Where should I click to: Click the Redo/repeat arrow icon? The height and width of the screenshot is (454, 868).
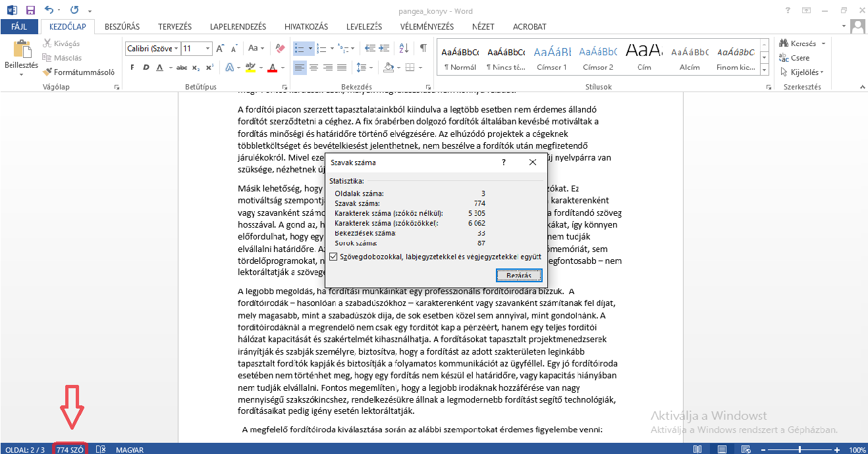(x=74, y=11)
